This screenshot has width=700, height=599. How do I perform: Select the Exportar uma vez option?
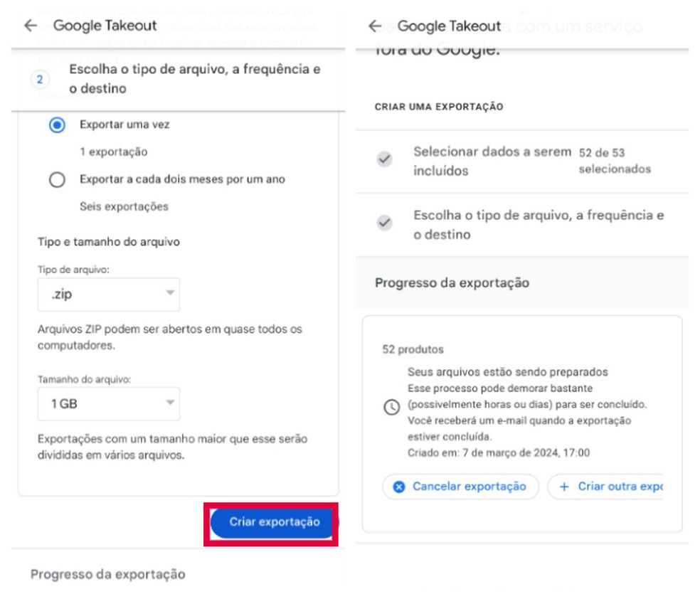[x=58, y=124]
